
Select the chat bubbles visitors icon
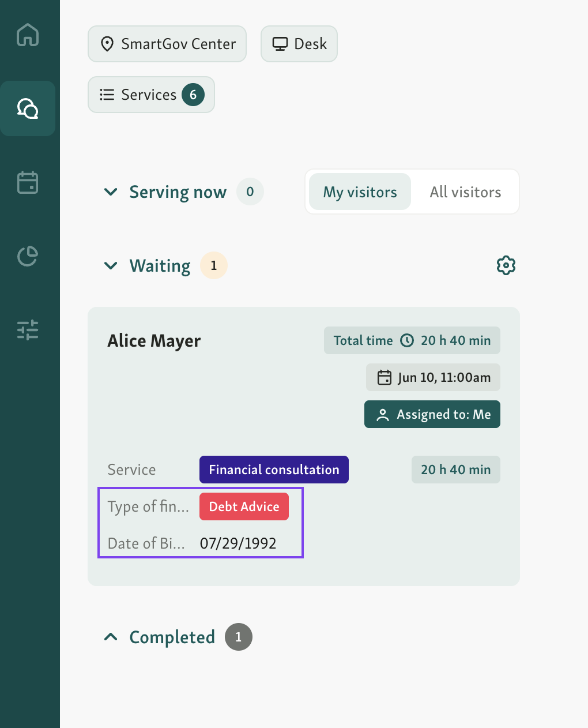(x=28, y=108)
